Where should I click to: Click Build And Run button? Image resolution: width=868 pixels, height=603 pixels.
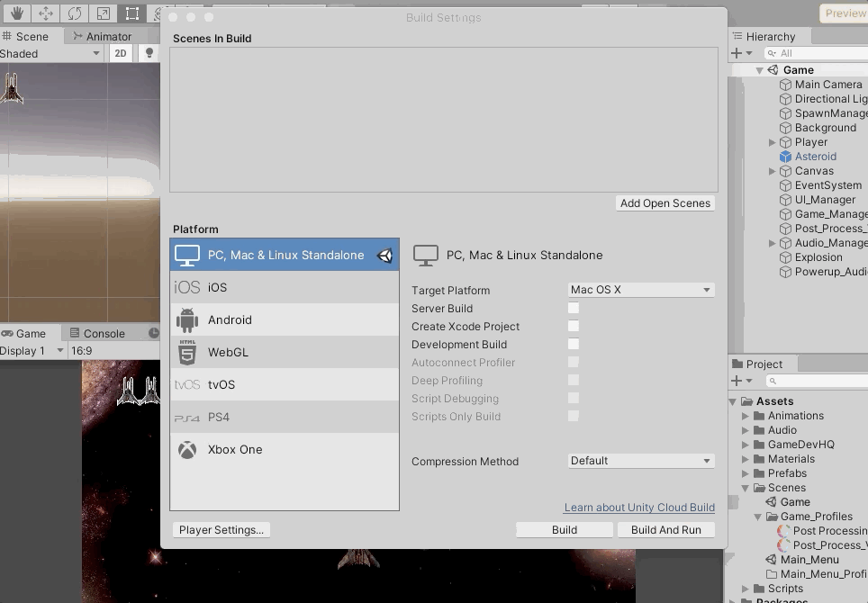click(666, 530)
